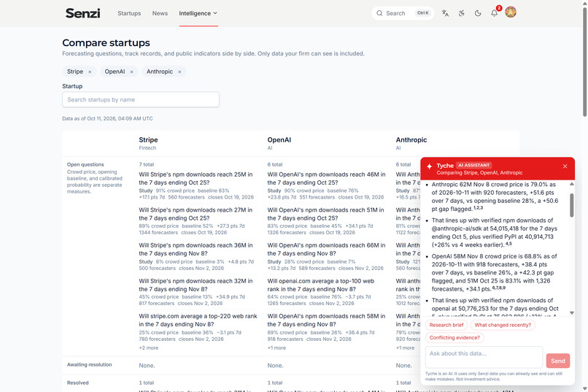Open the Stripe column heading

point(148,139)
